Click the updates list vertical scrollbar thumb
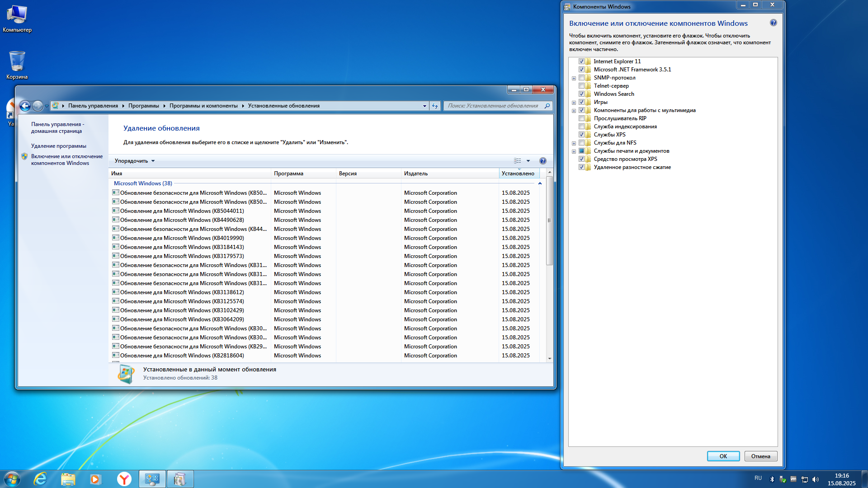The image size is (868, 488). pyautogui.click(x=549, y=221)
